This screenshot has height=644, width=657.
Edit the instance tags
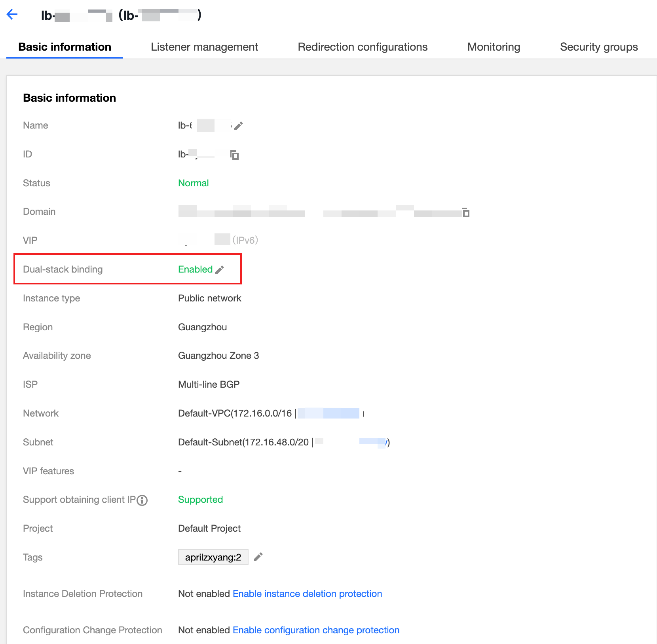pyautogui.click(x=258, y=557)
